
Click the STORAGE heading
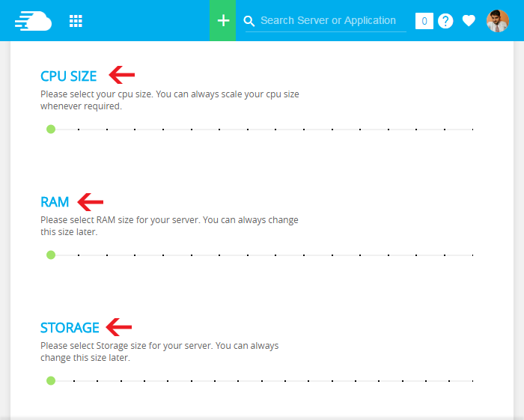pos(70,327)
